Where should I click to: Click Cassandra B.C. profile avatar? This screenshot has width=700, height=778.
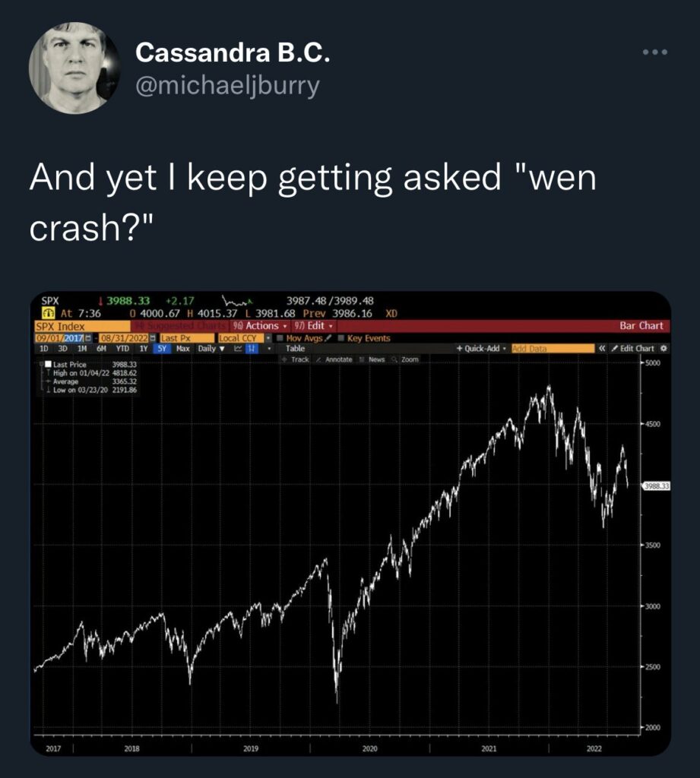tap(74, 68)
